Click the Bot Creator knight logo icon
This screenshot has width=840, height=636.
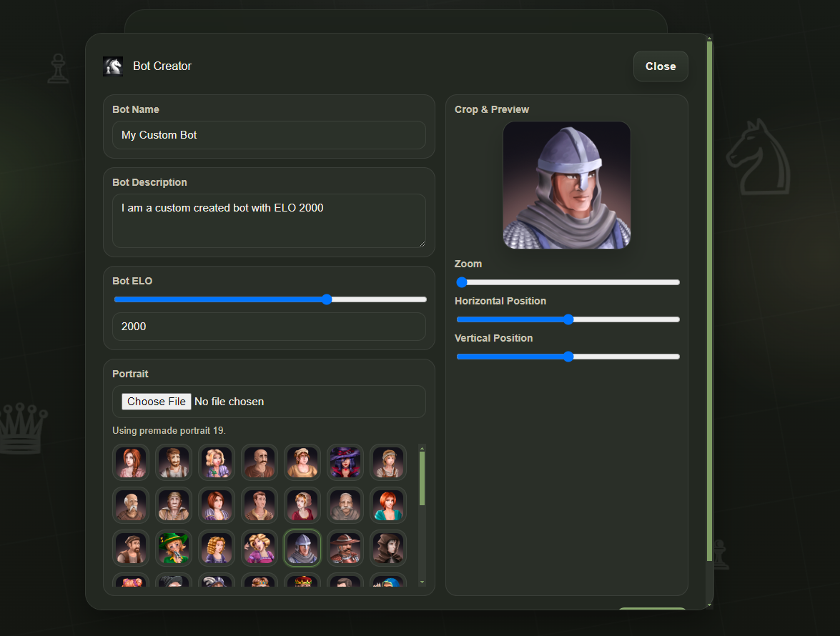(x=113, y=66)
